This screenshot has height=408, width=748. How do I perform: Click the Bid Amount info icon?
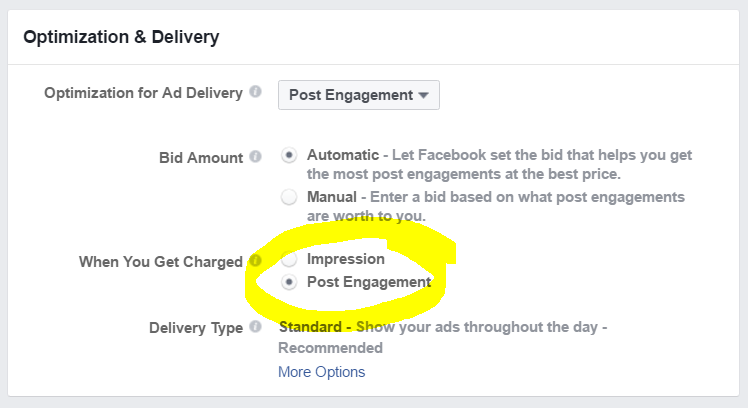tap(256, 156)
